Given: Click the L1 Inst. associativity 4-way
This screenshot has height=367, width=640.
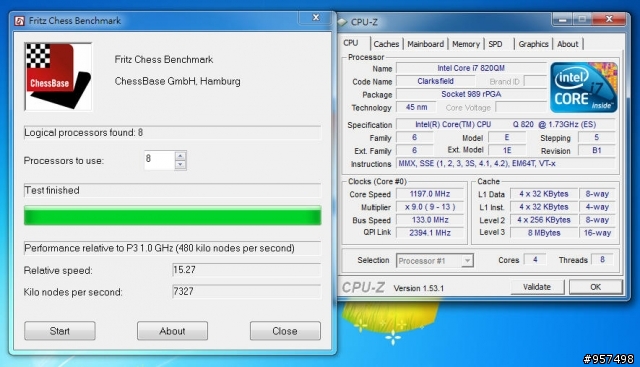Looking at the screenshot, I should click(x=597, y=207).
